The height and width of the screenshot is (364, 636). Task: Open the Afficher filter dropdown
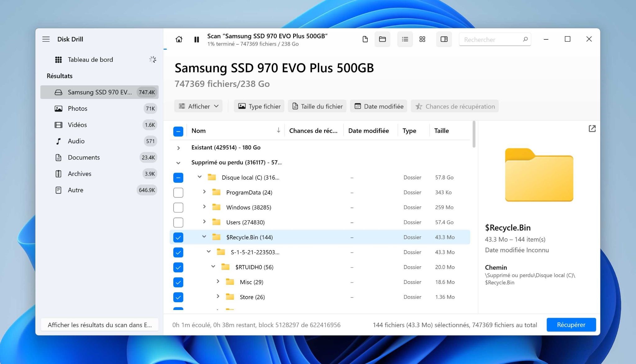198,106
